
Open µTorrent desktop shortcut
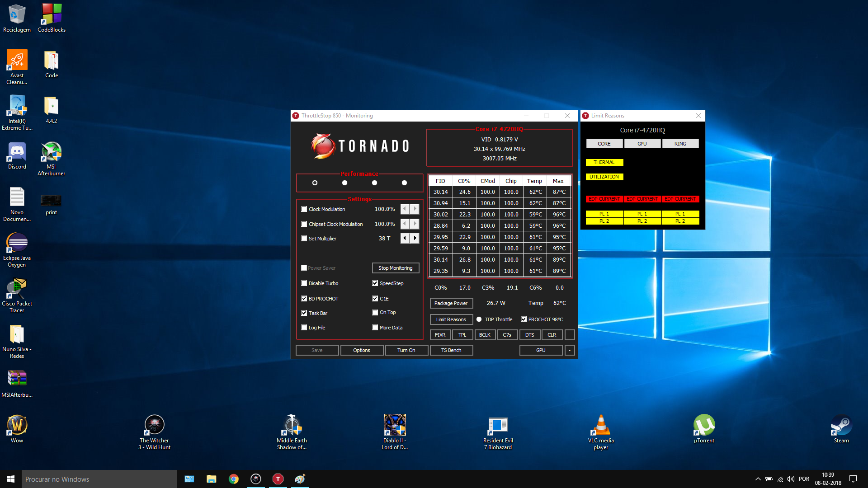click(x=704, y=425)
